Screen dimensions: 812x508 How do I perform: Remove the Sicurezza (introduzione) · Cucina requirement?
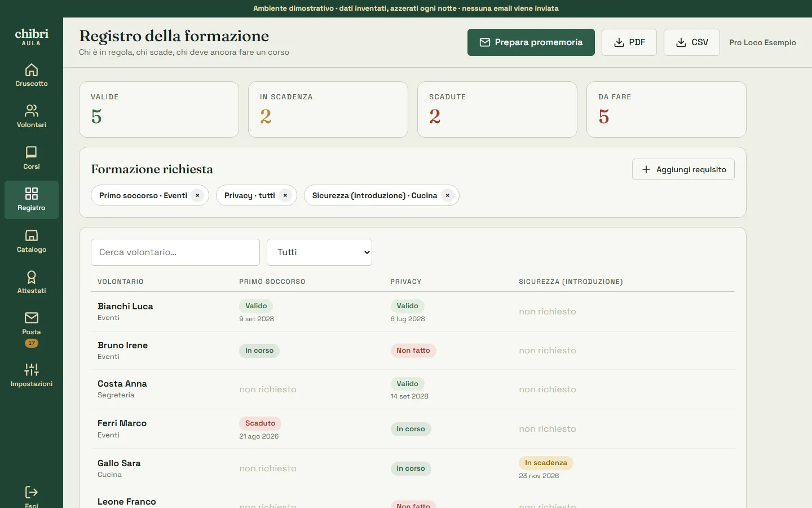pos(448,195)
